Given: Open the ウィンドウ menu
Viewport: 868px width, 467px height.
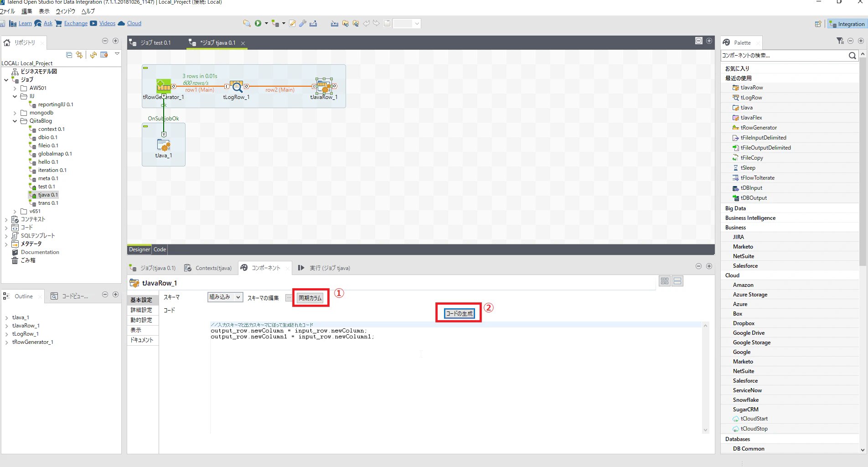Looking at the screenshot, I should click(x=65, y=11).
